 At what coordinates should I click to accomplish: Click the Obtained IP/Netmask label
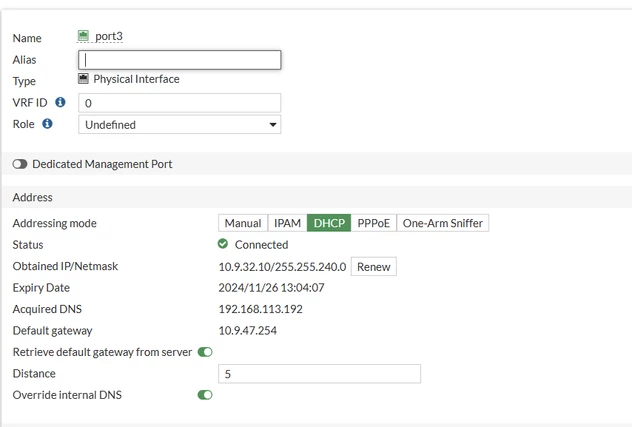(65, 266)
